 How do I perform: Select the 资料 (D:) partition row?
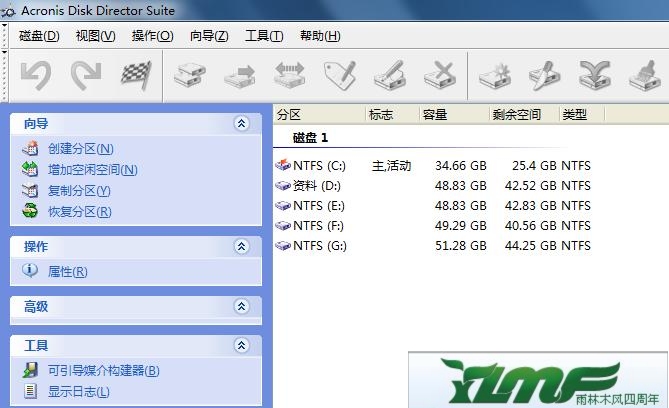point(433,185)
